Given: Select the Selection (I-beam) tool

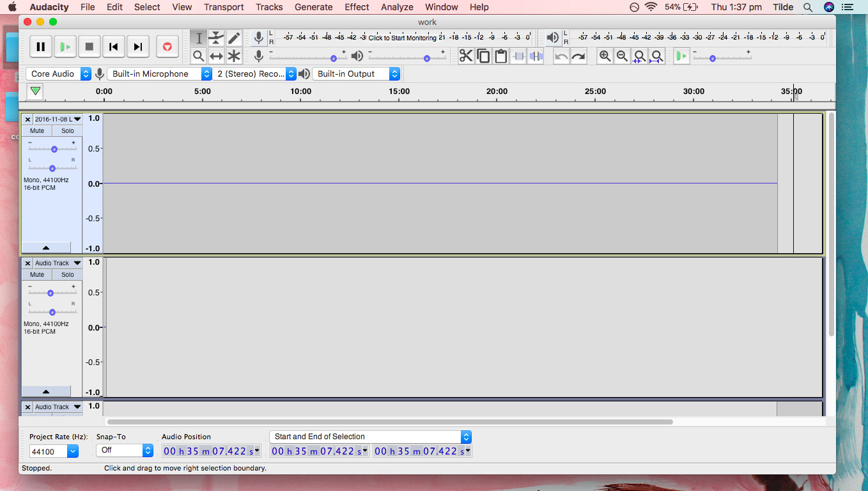Looking at the screenshot, I should (199, 38).
